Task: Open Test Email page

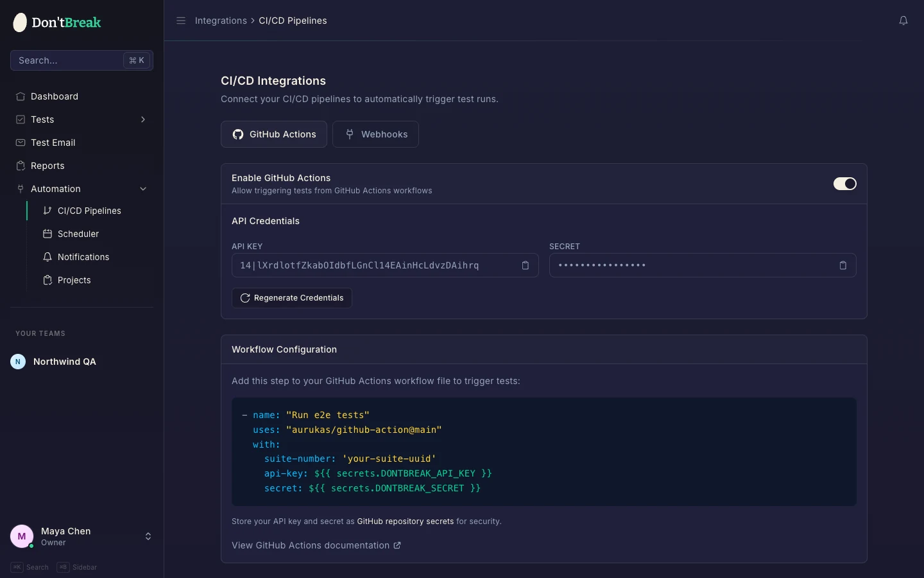Action: pyautogui.click(x=81, y=143)
